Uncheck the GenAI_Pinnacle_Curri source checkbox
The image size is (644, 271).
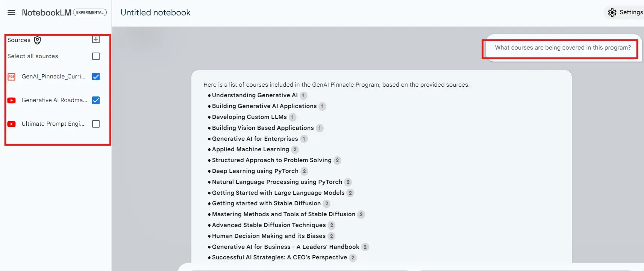(96, 77)
